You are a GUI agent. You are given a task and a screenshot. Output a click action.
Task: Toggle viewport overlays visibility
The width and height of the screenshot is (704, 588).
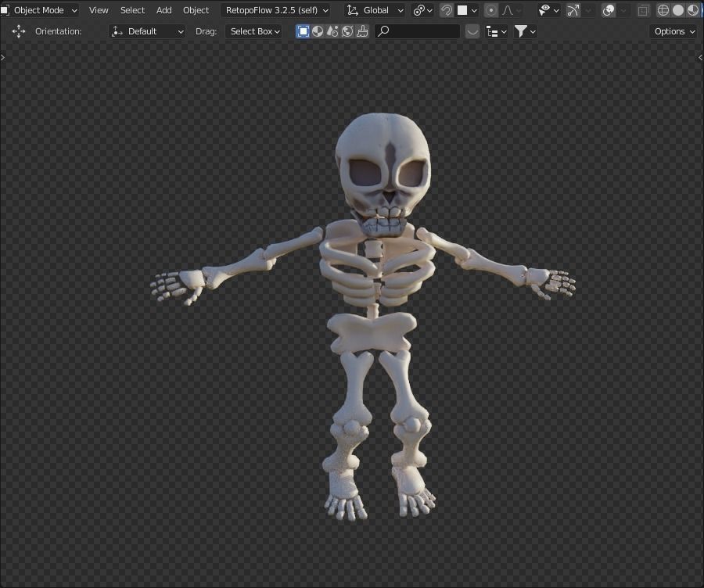point(608,10)
